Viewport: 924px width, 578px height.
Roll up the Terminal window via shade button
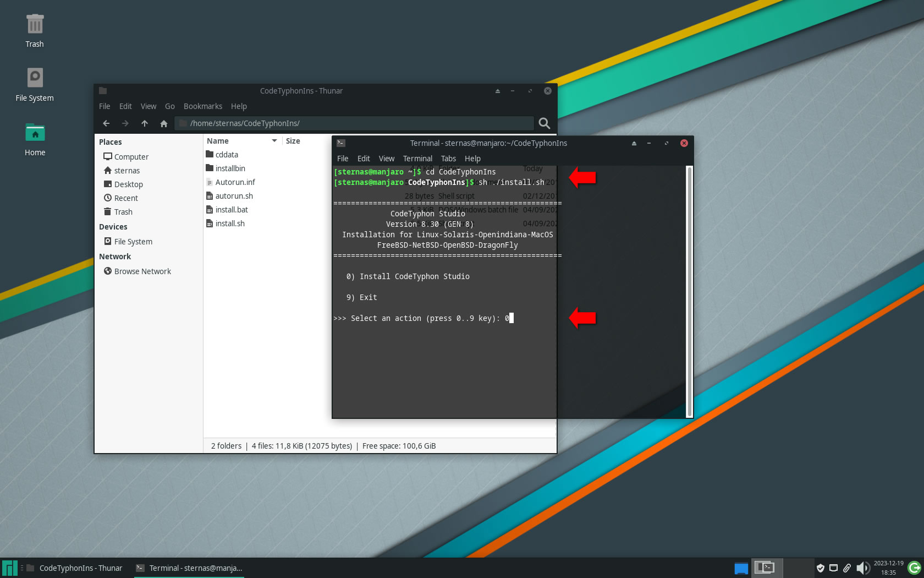pos(634,143)
